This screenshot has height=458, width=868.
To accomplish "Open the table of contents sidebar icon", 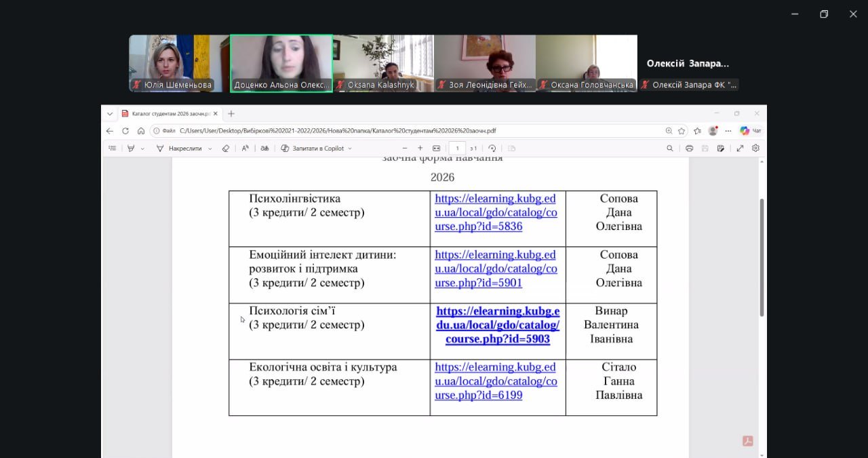I will click(x=113, y=148).
